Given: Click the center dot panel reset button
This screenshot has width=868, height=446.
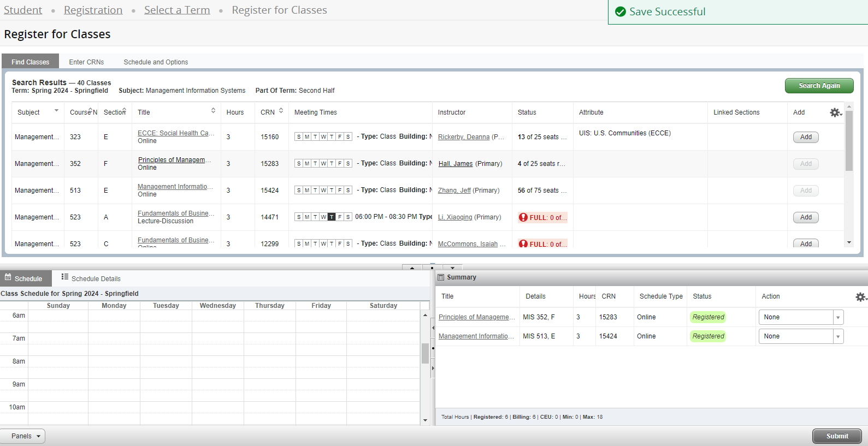Looking at the screenshot, I should (432, 267).
